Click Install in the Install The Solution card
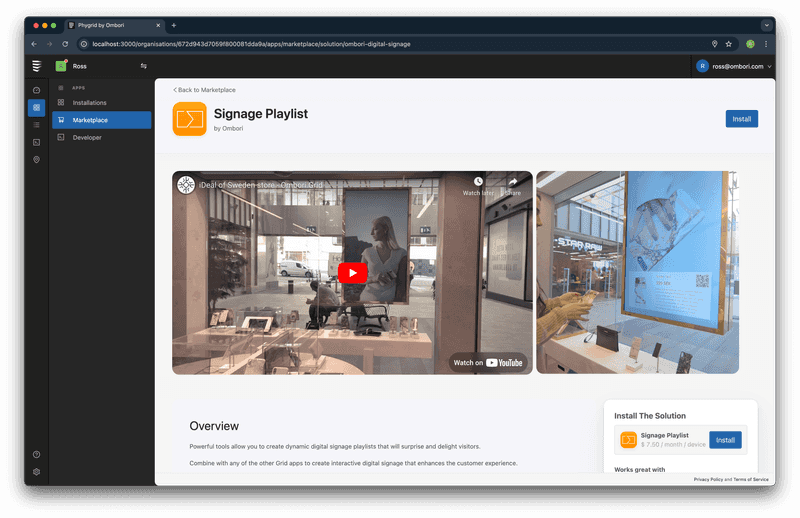 [x=725, y=440]
